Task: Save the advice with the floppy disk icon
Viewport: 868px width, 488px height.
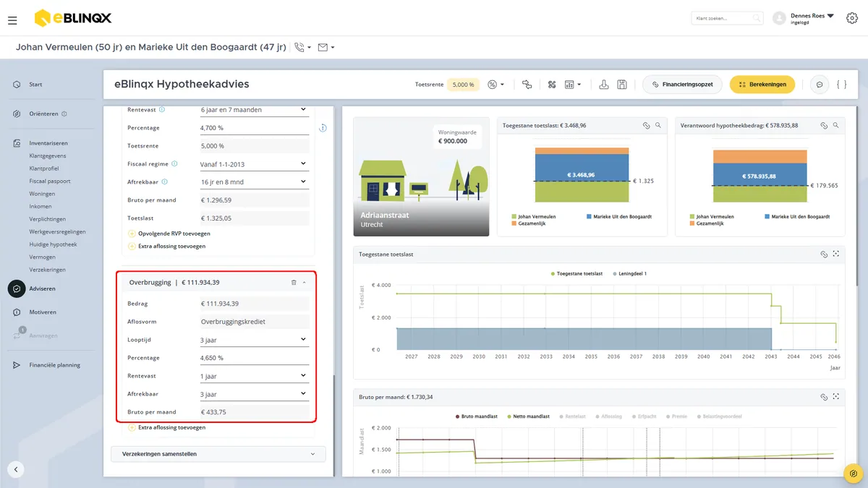Action: point(622,85)
